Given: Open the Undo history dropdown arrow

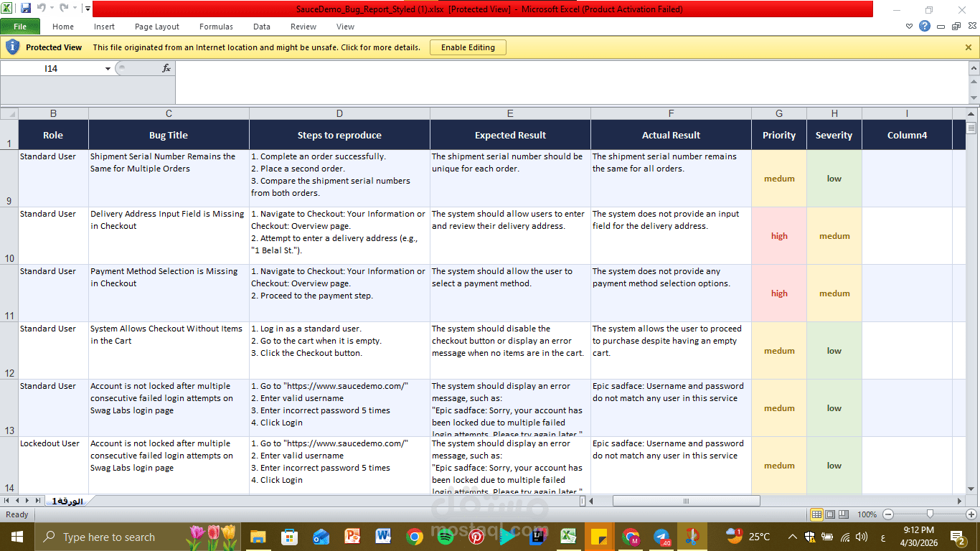Looking at the screenshot, I should [52, 9].
